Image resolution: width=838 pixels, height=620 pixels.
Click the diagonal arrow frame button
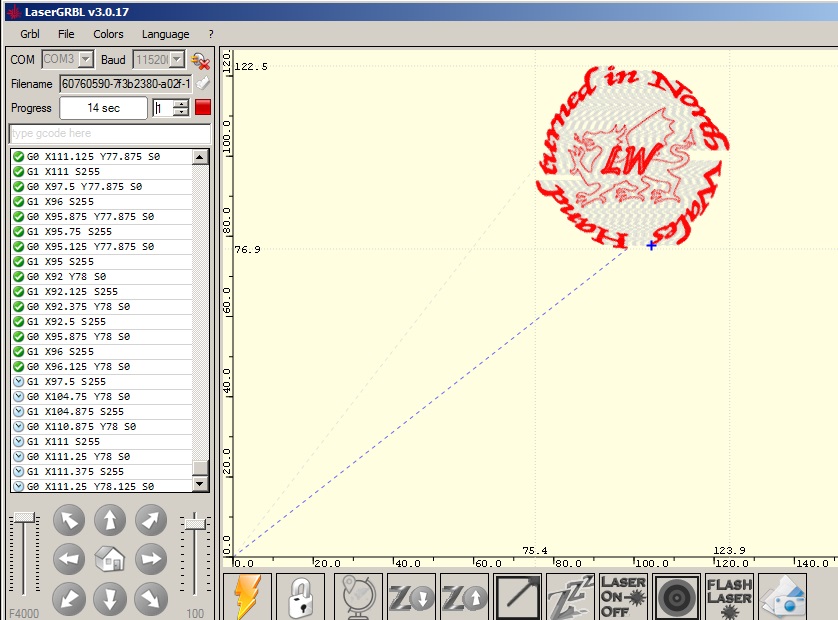click(x=517, y=596)
